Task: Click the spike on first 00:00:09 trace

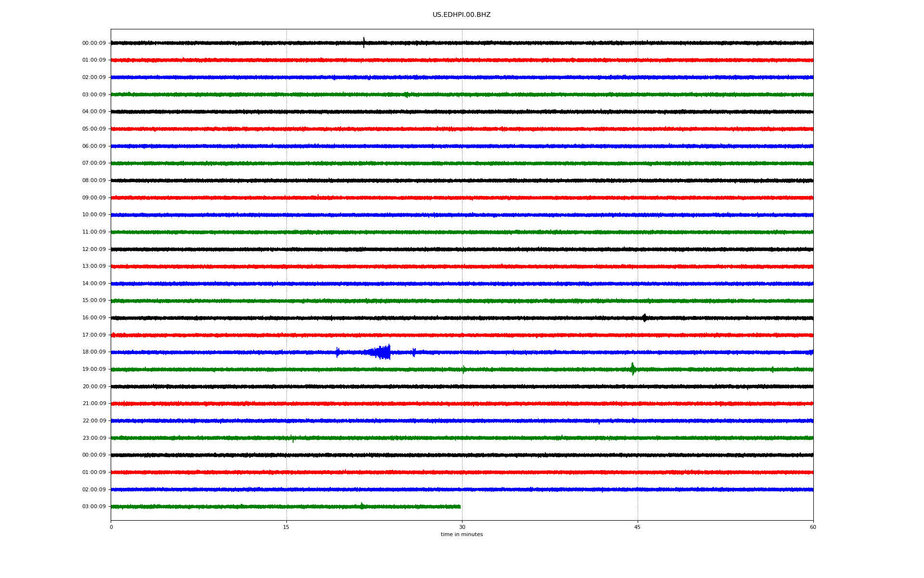Action: [x=364, y=42]
